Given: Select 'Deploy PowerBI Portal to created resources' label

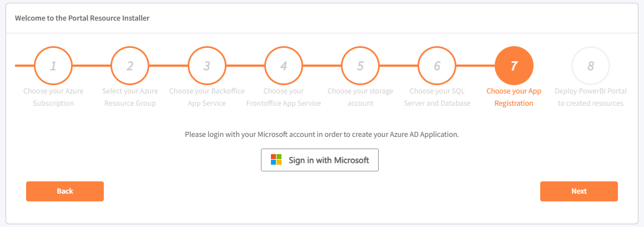Looking at the screenshot, I should click(x=590, y=97).
